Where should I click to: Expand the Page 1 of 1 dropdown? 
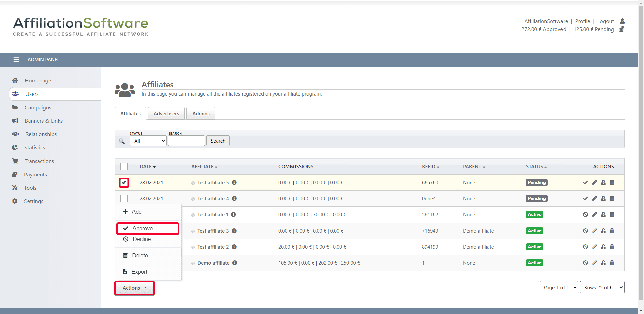click(558, 288)
